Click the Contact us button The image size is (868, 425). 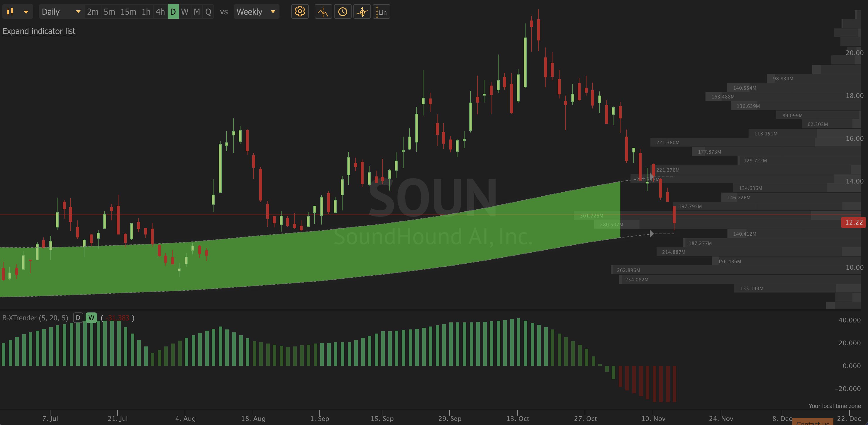tap(812, 422)
